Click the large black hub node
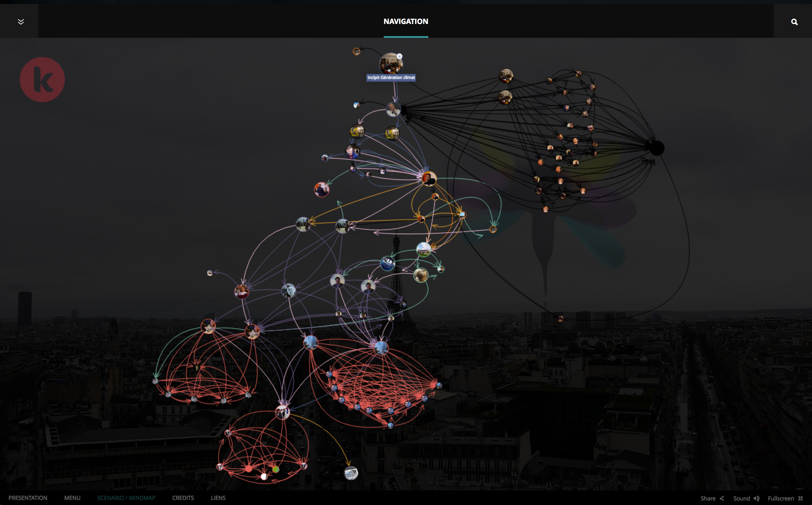This screenshot has height=505, width=812. pyautogui.click(x=656, y=148)
